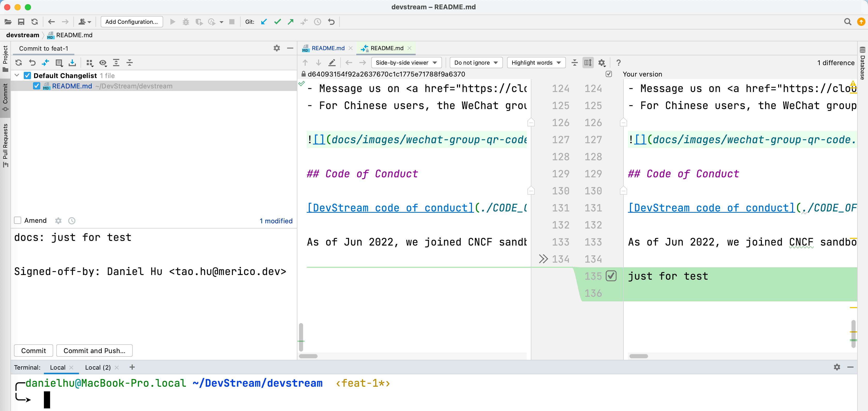Open diff viewer settings gear icon
Viewport: 868px width, 411px height.
[x=602, y=63]
